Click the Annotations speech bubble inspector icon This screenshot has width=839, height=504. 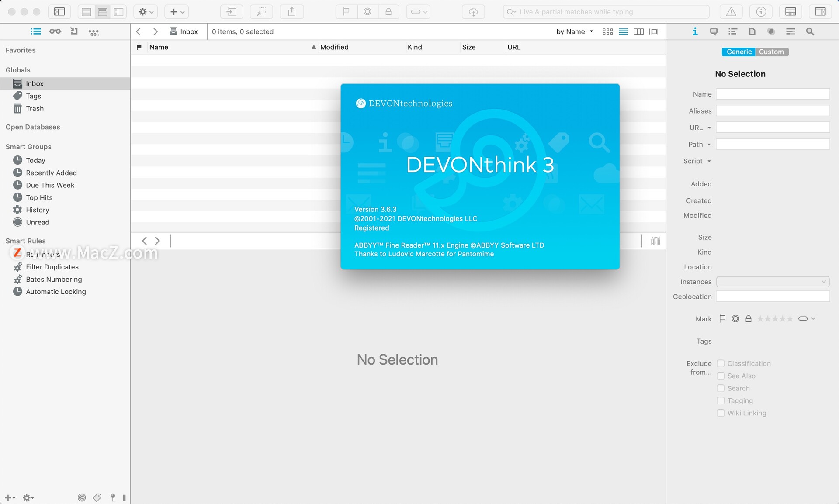coord(714,31)
